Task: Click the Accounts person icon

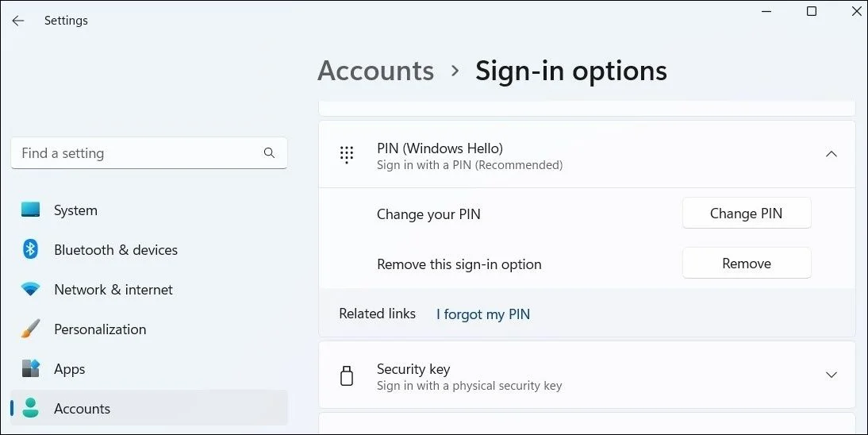Action: click(x=31, y=409)
